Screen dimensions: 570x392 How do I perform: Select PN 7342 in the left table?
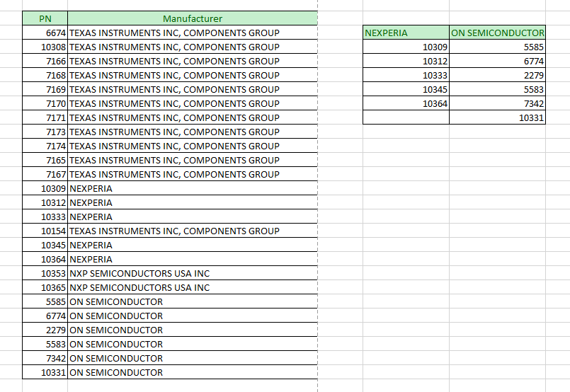45,359
